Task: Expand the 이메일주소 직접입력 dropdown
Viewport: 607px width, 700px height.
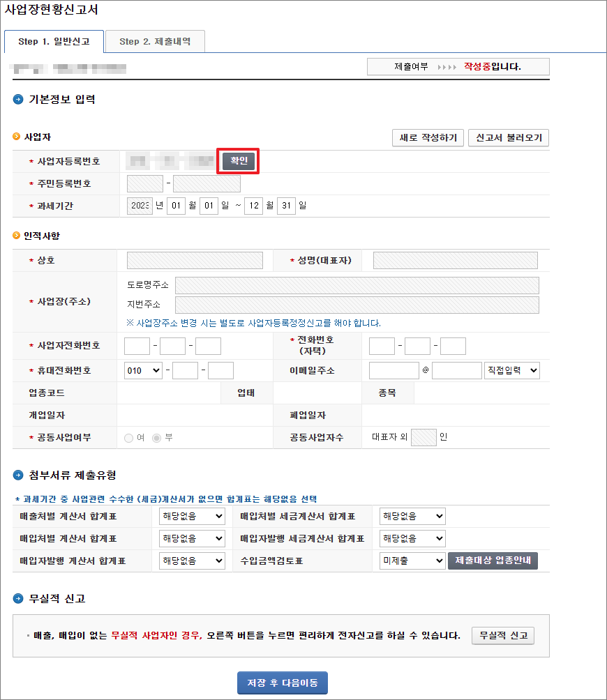Action: (x=512, y=371)
